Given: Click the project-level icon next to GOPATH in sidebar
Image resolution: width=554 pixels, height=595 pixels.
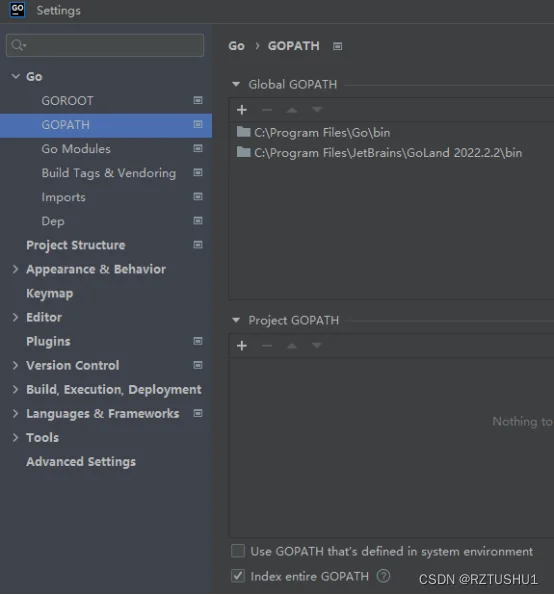Looking at the screenshot, I should (198, 124).
